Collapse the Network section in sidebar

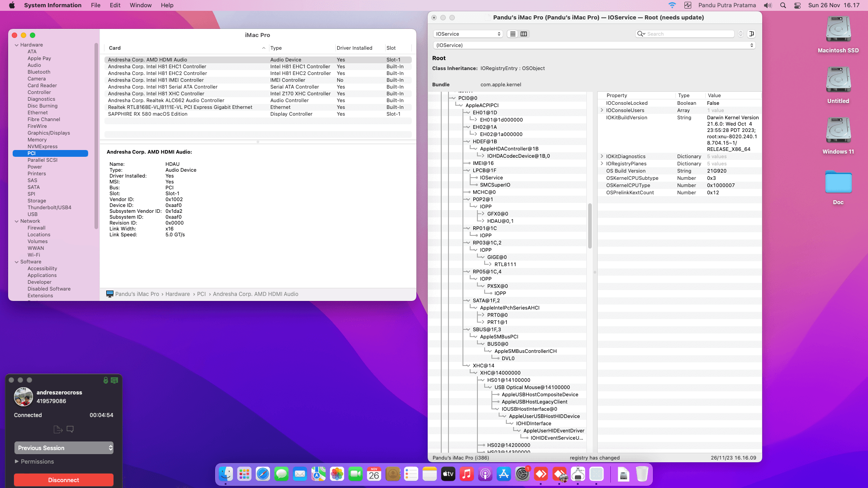(17, 221)
